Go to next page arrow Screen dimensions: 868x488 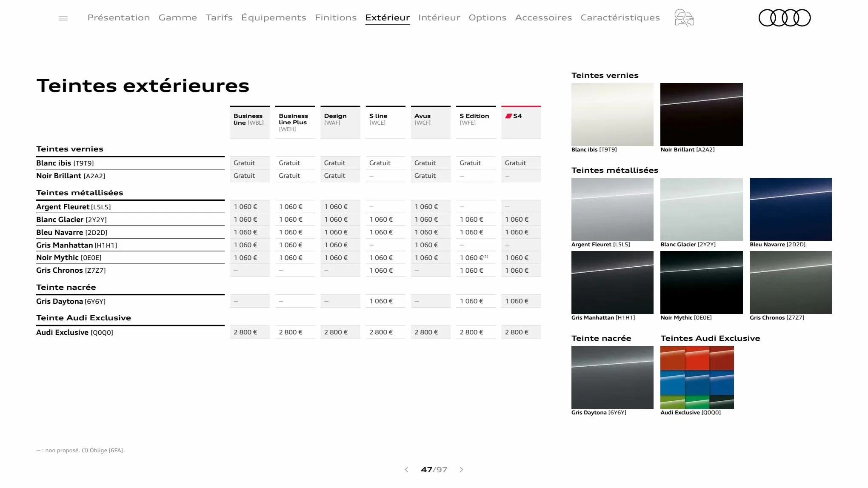point(461,470)
